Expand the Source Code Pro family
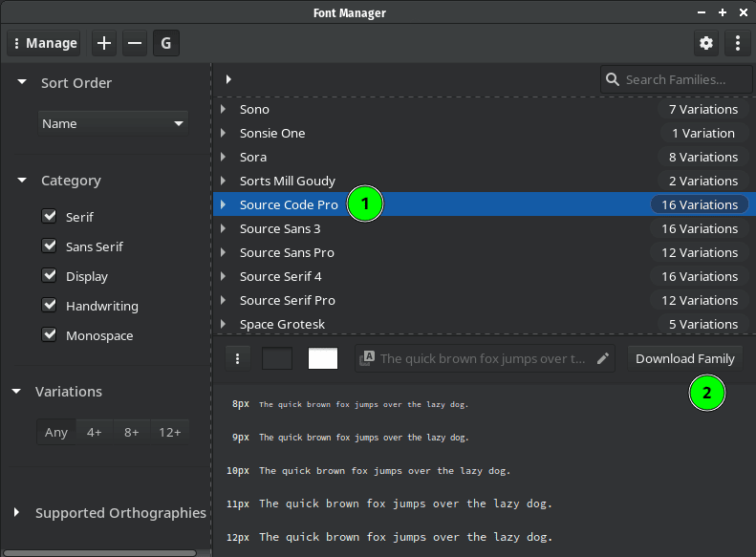 (x=224, y=204)
